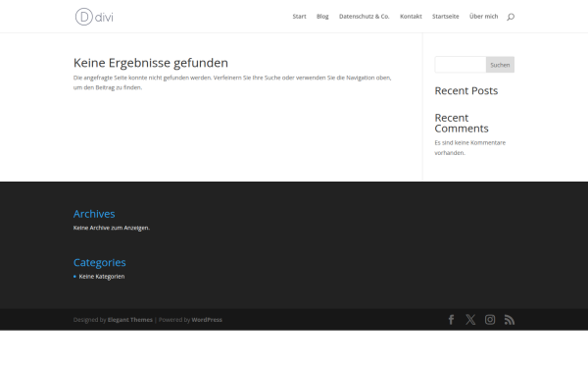Click the Recent Posts heading
The image size is (588, 368).
pyautogui.click(x=466, y=90)
